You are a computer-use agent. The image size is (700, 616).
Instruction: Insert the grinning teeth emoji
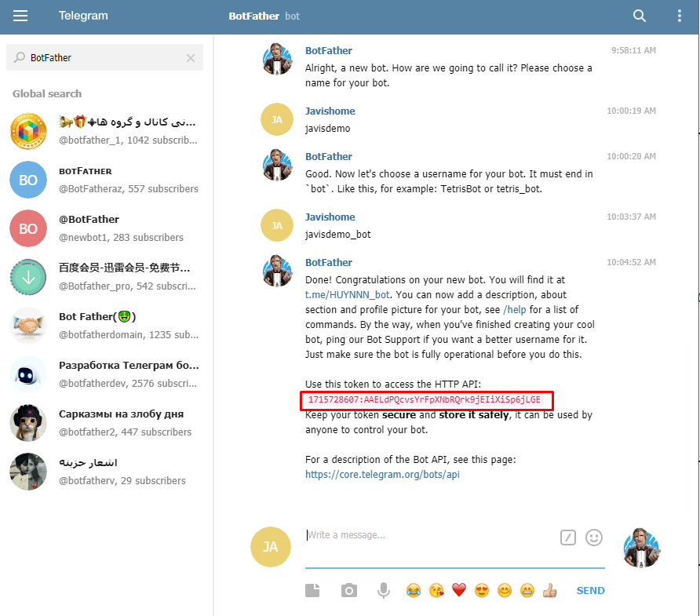pyautogui.click(x=527, y=591)
